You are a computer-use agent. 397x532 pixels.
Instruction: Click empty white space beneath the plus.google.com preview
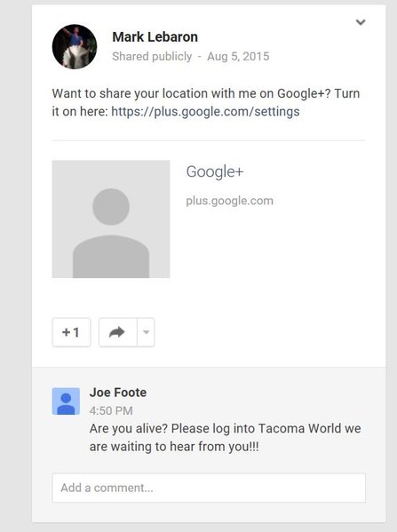coord(272,251)
